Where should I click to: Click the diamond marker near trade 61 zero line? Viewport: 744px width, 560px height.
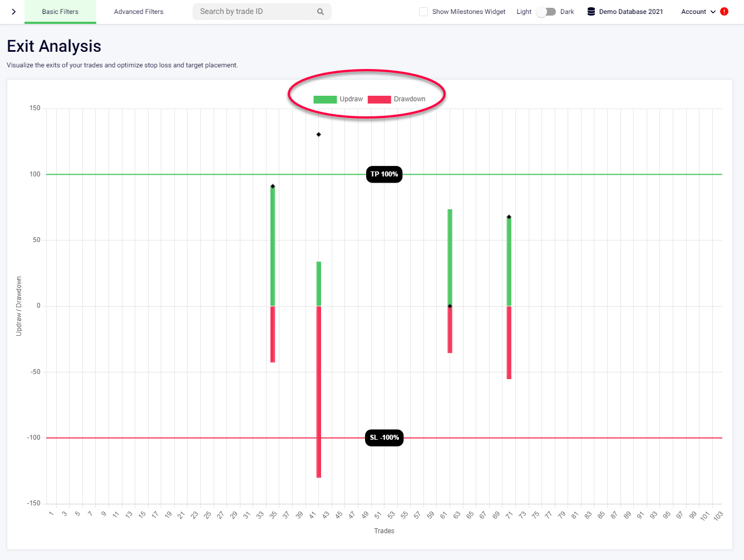click(450, 306)
